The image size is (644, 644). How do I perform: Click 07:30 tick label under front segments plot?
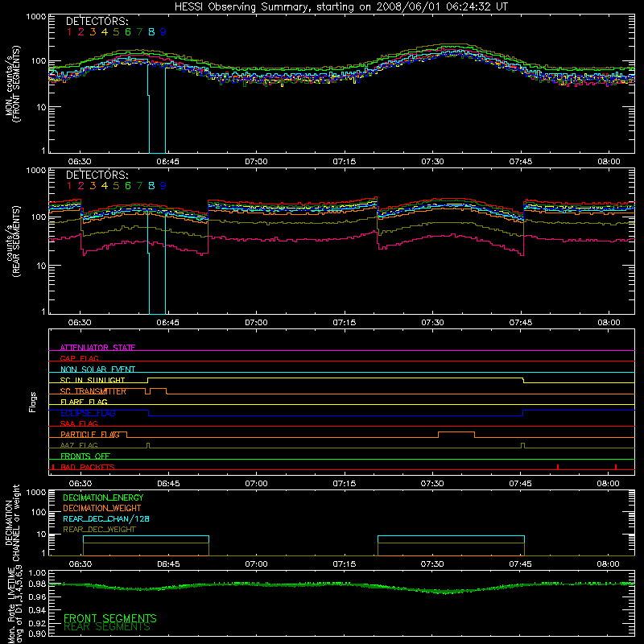(432, 162)
